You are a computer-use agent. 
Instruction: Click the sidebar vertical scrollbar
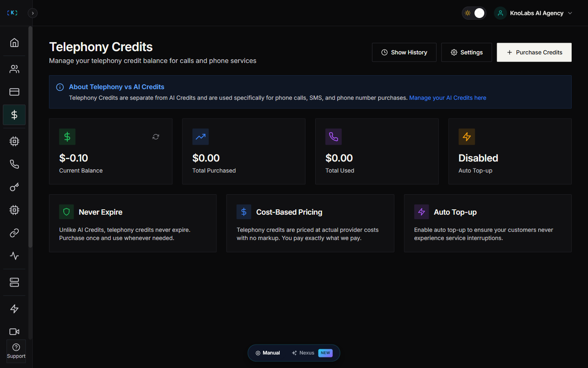pos(30,137)
